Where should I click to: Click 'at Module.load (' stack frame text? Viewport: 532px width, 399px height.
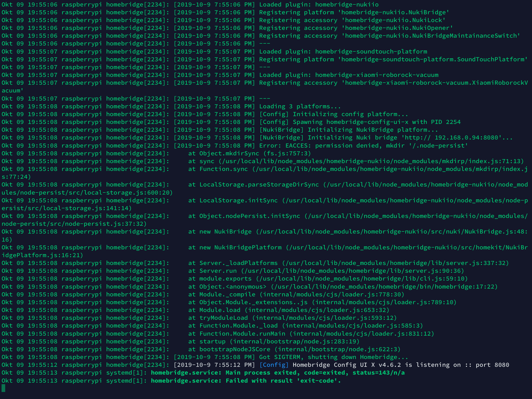click(x=218, y=310)
